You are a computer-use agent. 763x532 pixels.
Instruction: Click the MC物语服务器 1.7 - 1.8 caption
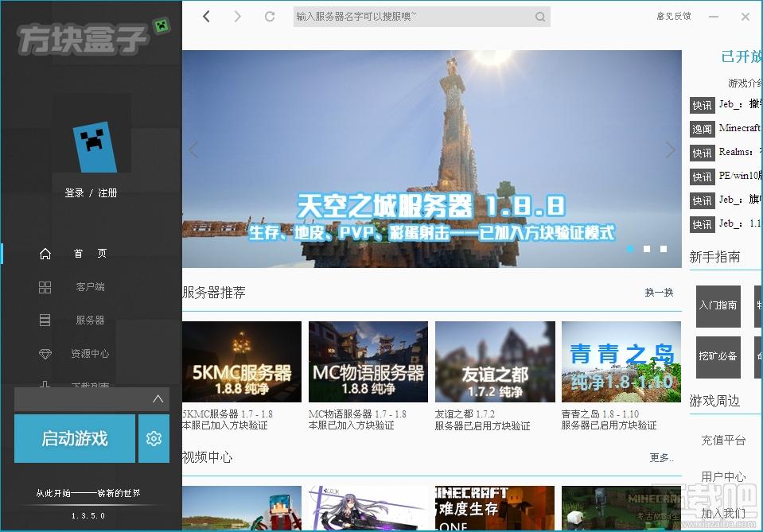[x=358, y=414]
